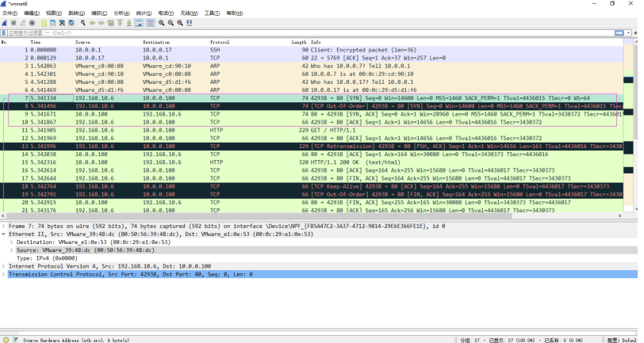Open capture options gear icon
Image resolution: width=644 pixels, height=343 pixels.
pos(32,24)
